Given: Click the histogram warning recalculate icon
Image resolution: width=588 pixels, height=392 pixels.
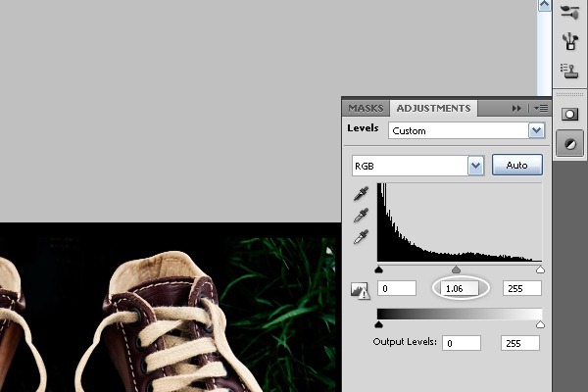Looking at the screenshot, I should [361, 289].
